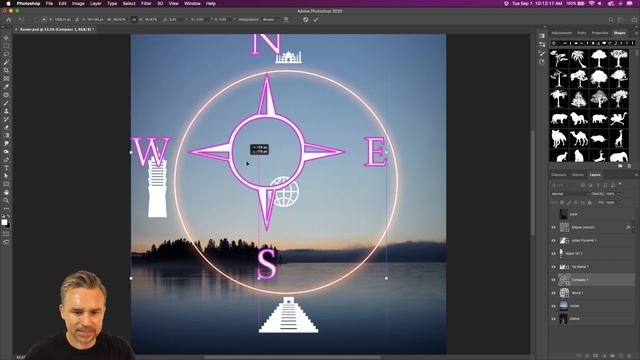The image size is (640, 360).
Task: Hide the bottom-most layer
Action: 554,319
